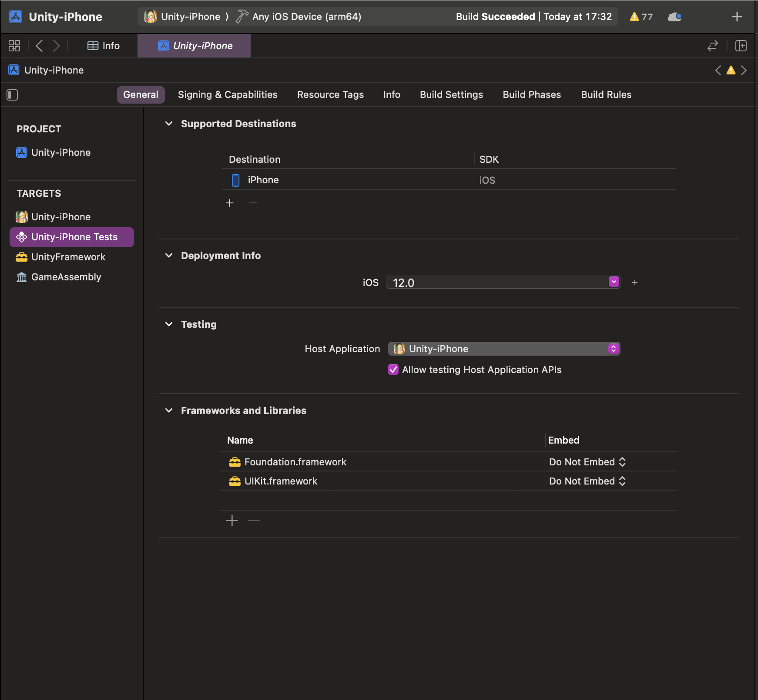Open the Signing & Capabilities tab
The width and height of the screenshot is (758, 700).
point(227,94)
